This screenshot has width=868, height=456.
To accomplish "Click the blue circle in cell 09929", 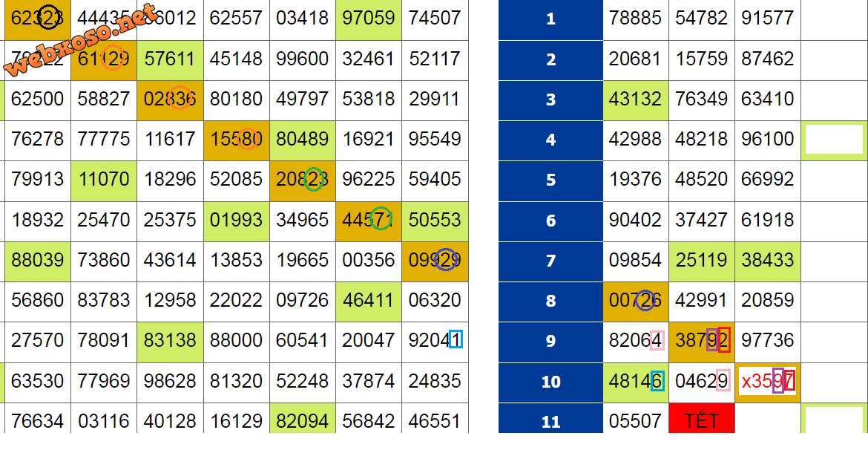I will pyautogui.click(x=445, y=259).
